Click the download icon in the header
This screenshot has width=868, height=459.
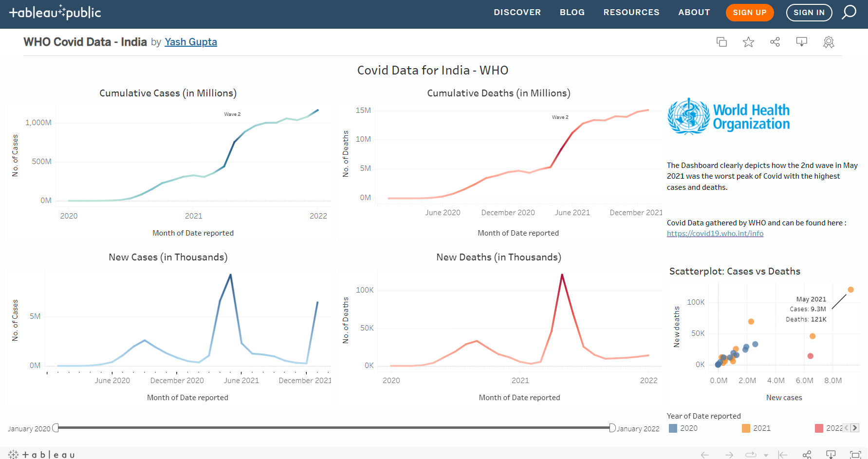(x=802, y=42)
